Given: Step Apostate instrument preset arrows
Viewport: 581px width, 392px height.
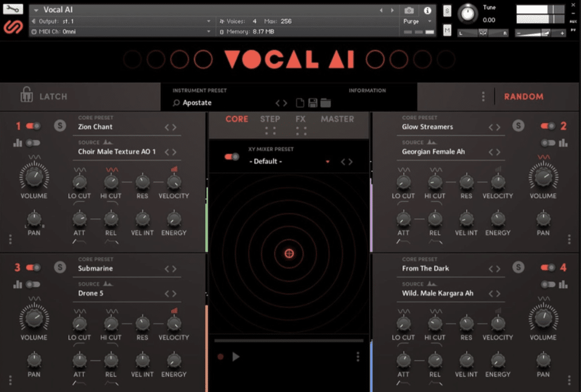Looking at the screenshot, I should pyautogui.click(x=281, y=103).
